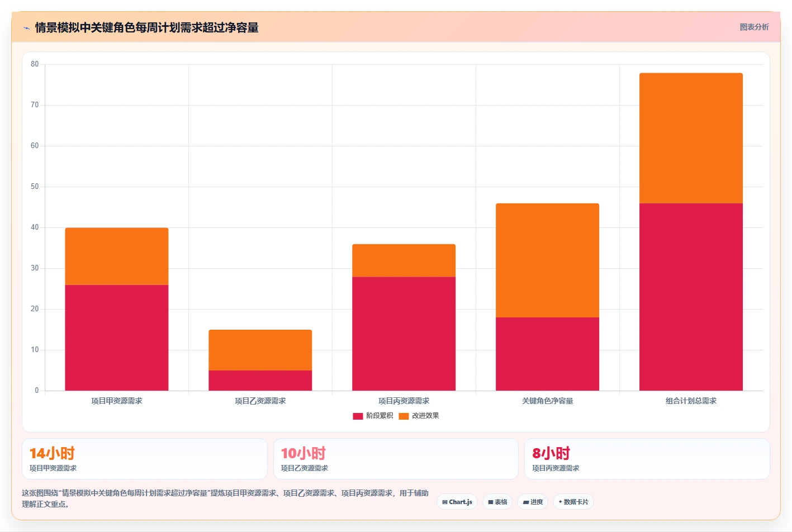Image resolution: width=792 pixels, height=532 pixels.
Task: Click the 10小时 value in the data card
Action: pyautogui.click(x=303, y=453)
